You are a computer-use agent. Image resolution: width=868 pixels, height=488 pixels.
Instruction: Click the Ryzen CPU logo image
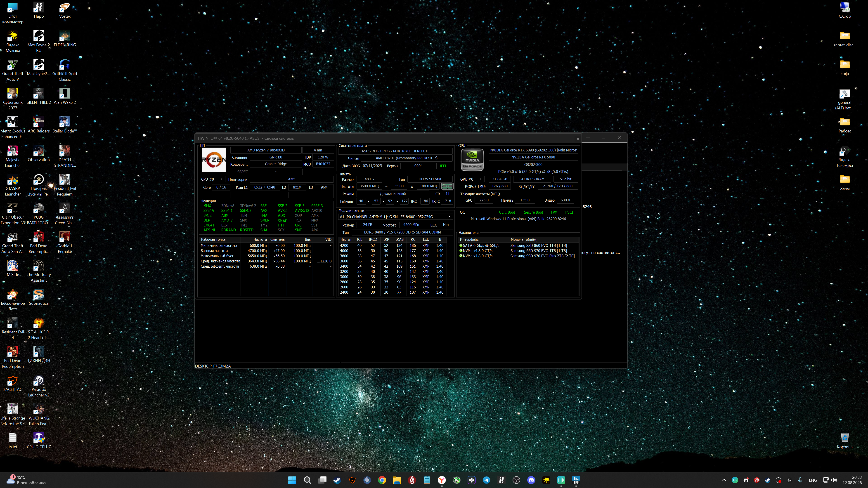(214, 160)
